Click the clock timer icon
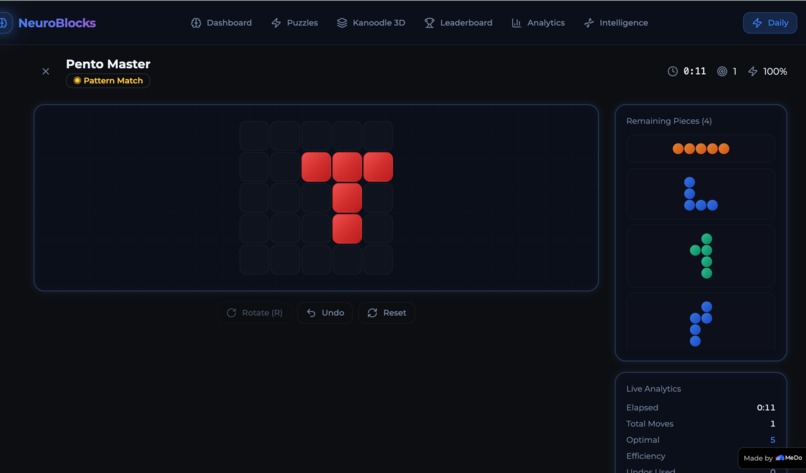This screenshot has height=473, width=806. (x=672, y=71)
